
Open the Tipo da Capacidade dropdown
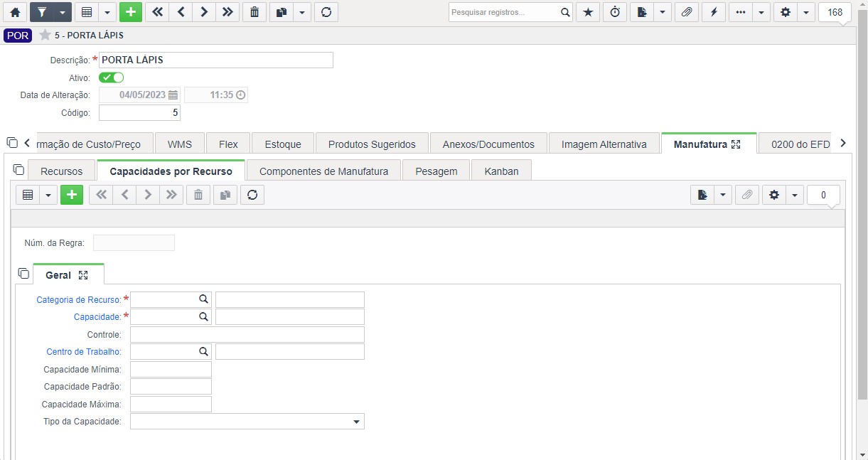tap(247, 422)
